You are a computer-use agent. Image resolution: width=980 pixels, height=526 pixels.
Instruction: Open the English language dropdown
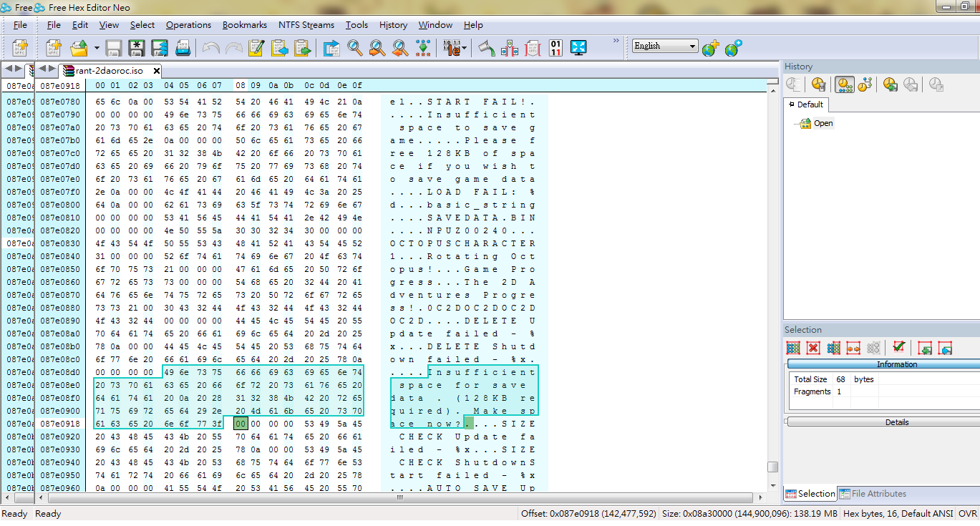[664, 46]
